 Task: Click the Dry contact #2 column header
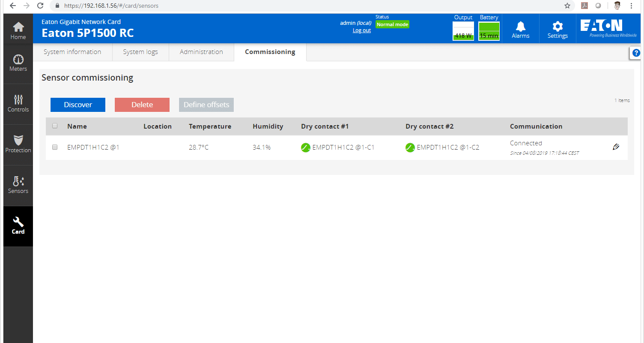click(x=429, y=126)
